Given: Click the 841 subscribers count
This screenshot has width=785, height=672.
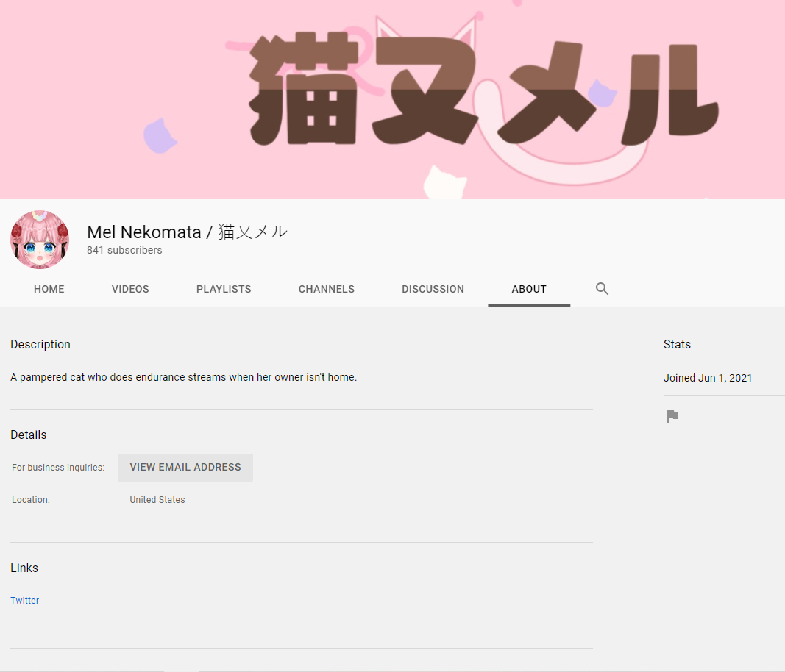Looking at the screenshot, I should pyautogui.click(x=124, y=250).
